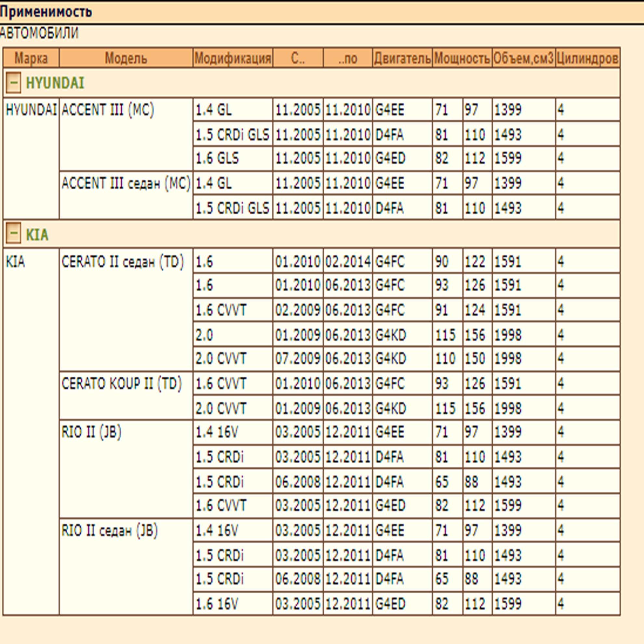Click 06.2008 start date in RIO II (JB) rows
The image size is (644, 644).
pyautogui.click(x=298, y=482)
